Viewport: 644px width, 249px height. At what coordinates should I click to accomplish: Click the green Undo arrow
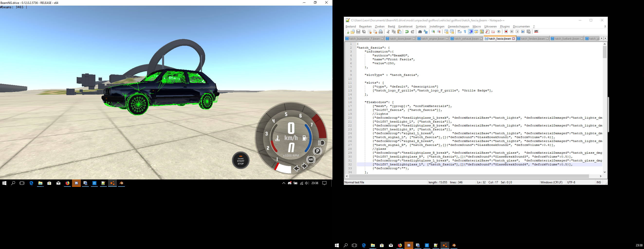point(407,31)
